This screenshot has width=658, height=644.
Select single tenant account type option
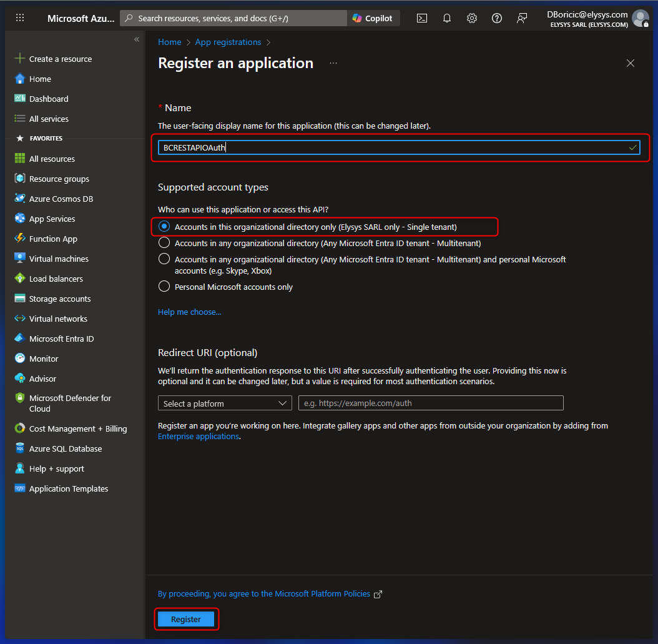click(x=164, y=226)
